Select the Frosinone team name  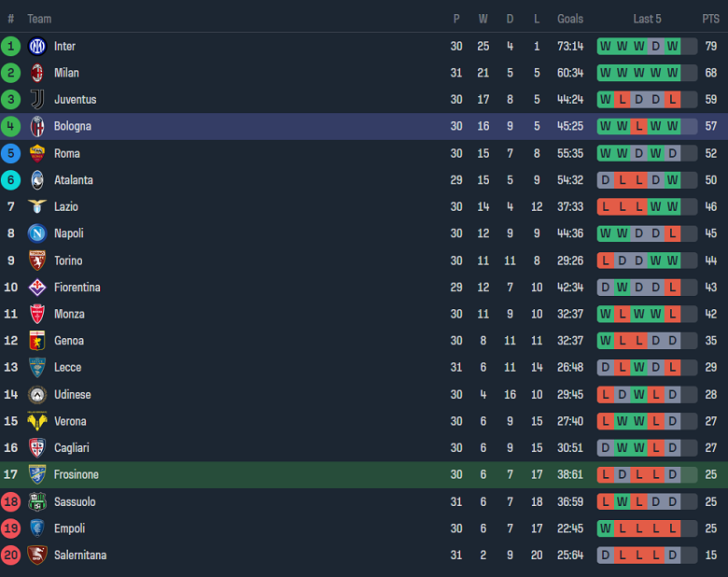[x=76, y=475]
